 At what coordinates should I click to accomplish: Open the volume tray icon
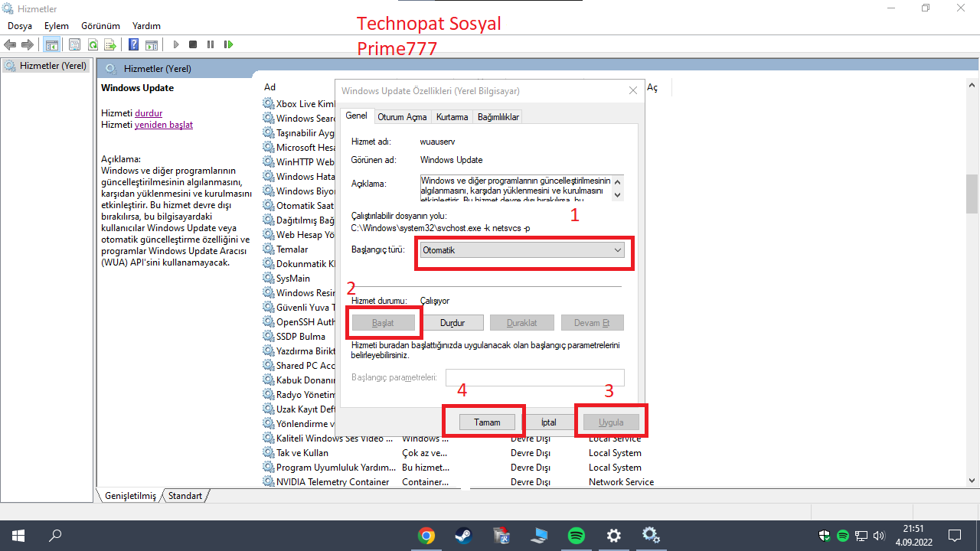click(x=878, y=536)
